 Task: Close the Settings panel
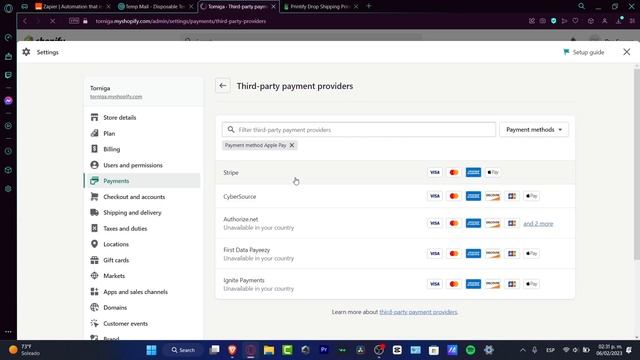627,52
